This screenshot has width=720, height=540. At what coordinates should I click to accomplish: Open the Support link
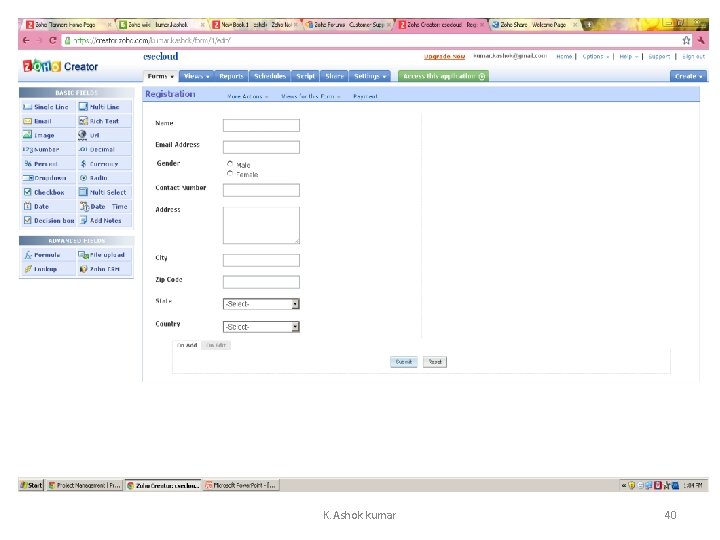click(x=659, y=56)
